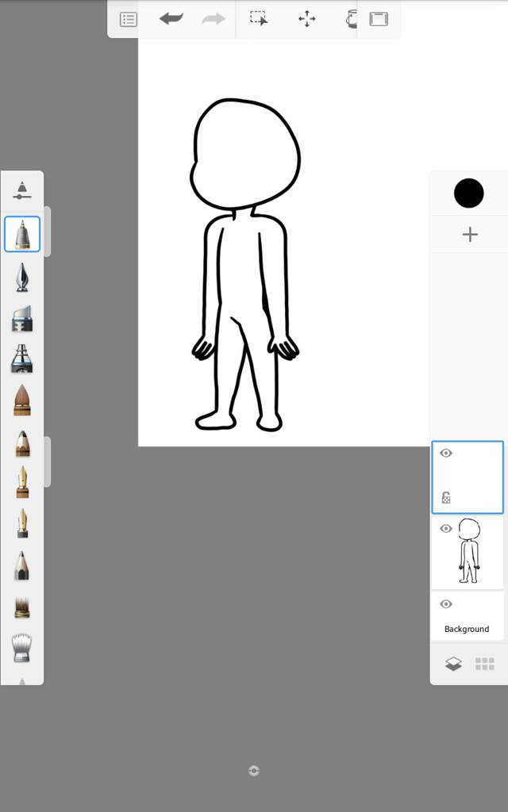Toggle transparency lock on top layer

(446, 498)
